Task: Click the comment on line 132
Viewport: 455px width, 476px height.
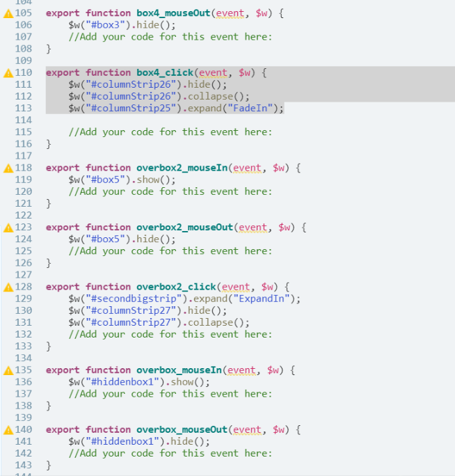Action: pyautogui.click(x=170, y=334)
